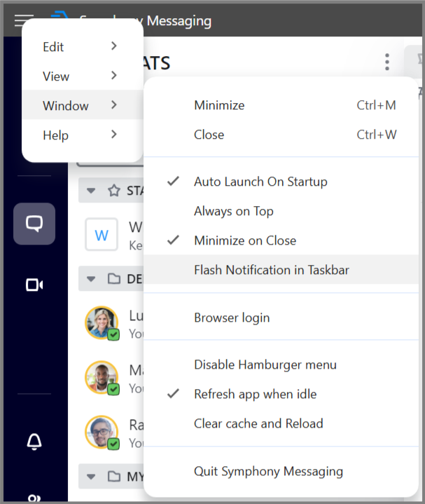
Task: Open chat with bearded man avatar
Action: pyautogui.click(x=102, y=377)
